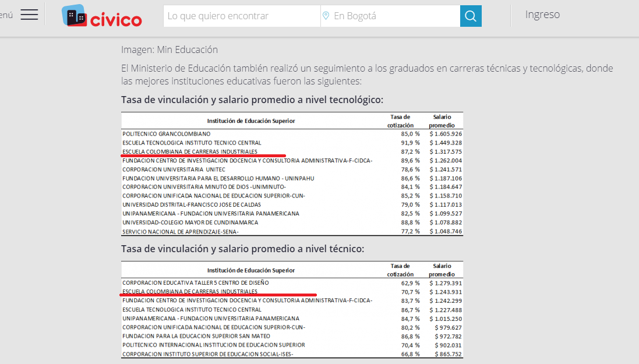
Task: Click salary value $ 1.317.575
Action: [x=446, y=151]
